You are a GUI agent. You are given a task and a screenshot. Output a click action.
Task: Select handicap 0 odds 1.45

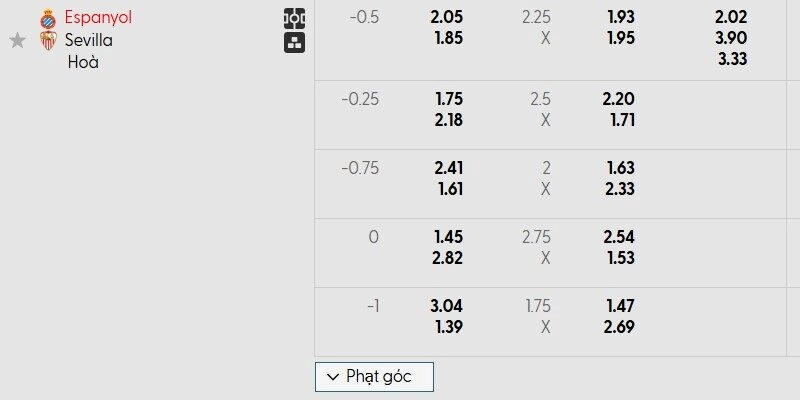447,237
